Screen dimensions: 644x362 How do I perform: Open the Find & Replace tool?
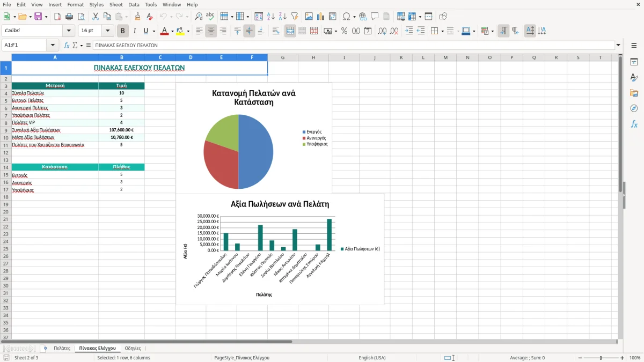[199, 17]
